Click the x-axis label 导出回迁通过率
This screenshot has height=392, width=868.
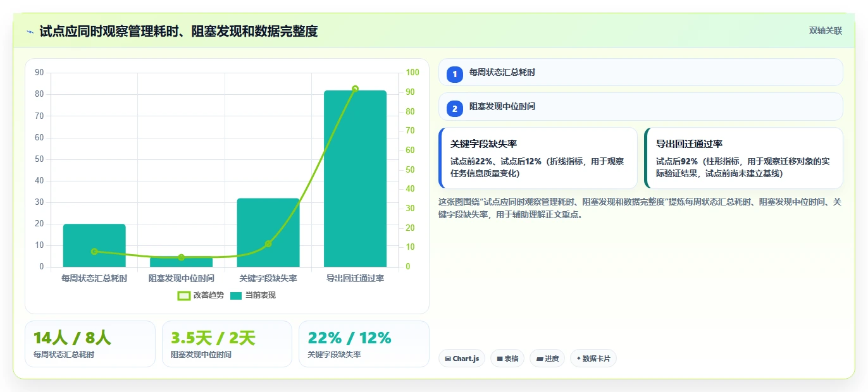[x=355, y=278]
